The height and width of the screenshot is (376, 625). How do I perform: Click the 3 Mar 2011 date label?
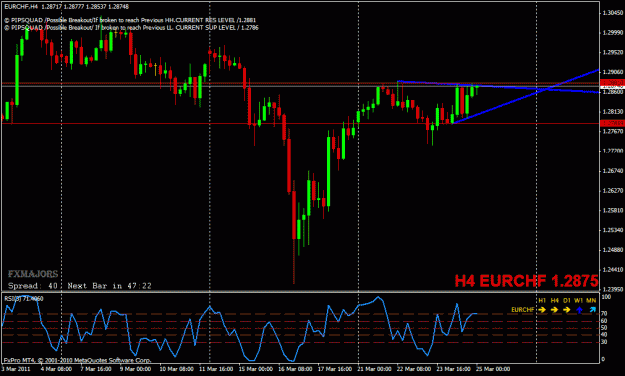16,369
